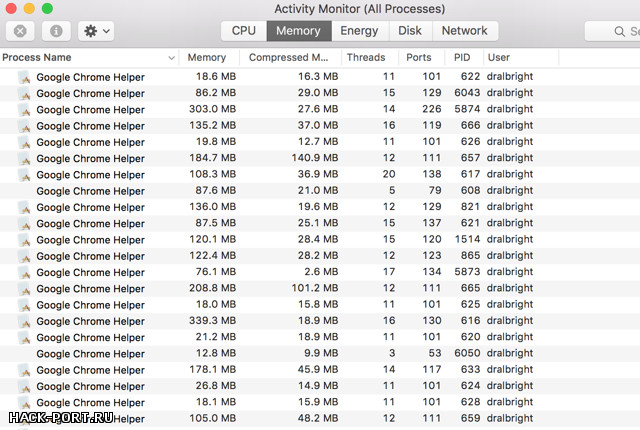The image size is (640, 430).
Task: Click process icon in the 339.3 MB row
Action: [24, 321]
